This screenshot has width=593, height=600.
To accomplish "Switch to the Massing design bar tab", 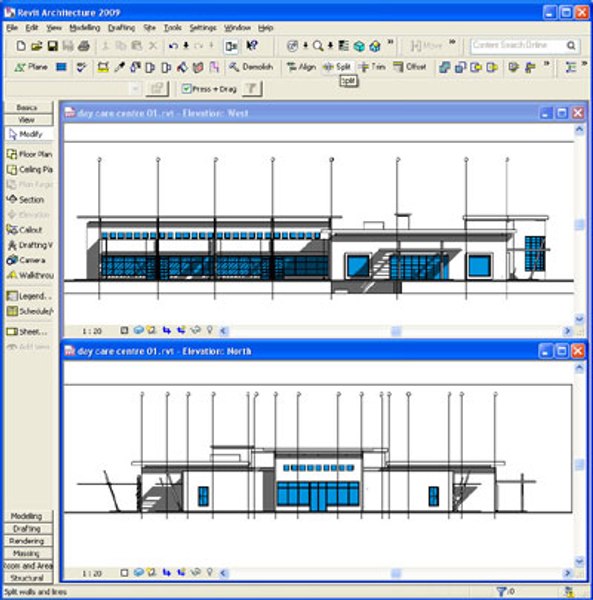I will click(x=28, y=553).
